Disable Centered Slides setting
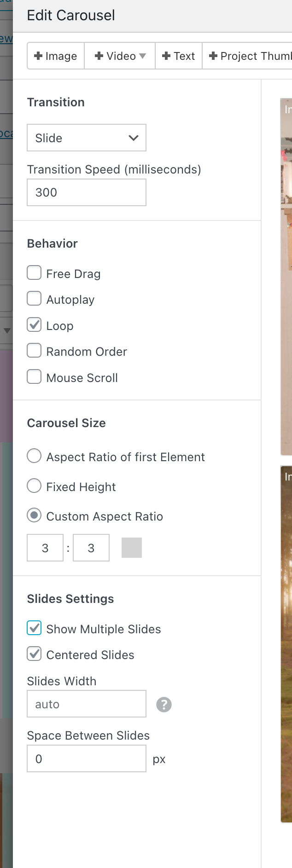The height and width of the screenshot is (868, 292). click(34, 654)
